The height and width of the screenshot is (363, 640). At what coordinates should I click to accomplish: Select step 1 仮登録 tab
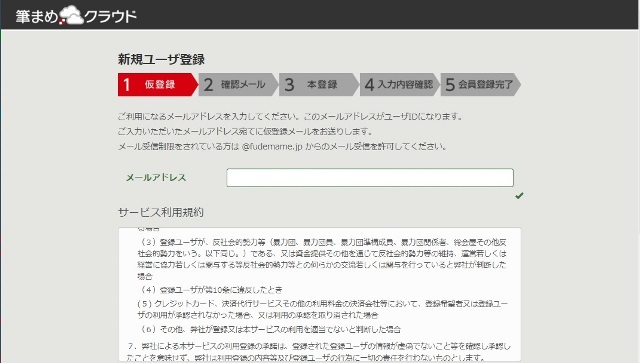coord(158,85)
